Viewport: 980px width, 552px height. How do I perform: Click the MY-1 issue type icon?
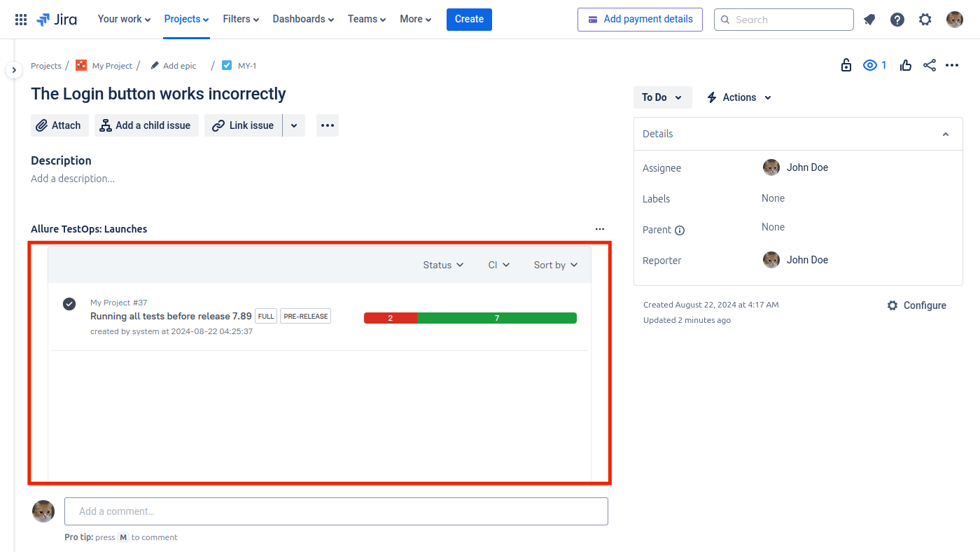[227, 65]
